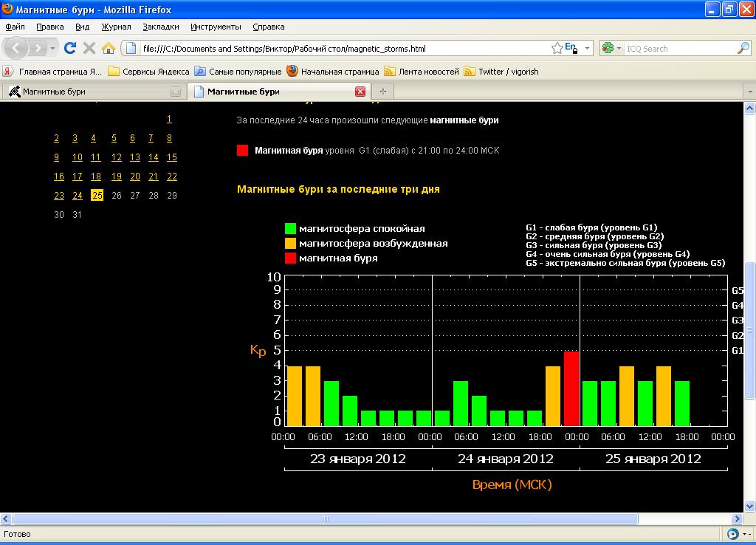The width and height of the screenshot is (756, 545).
Task: Click the calendar date 15 link
Action: click(171, 157)
